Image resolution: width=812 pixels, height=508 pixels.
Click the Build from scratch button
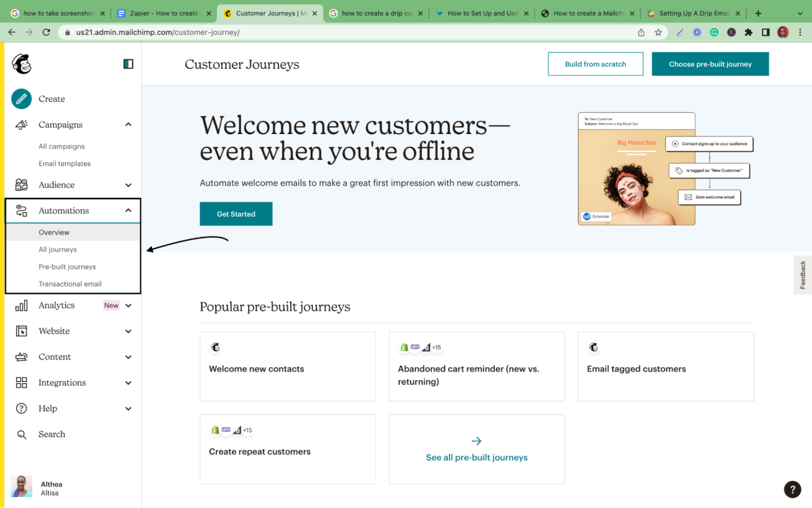596,64
